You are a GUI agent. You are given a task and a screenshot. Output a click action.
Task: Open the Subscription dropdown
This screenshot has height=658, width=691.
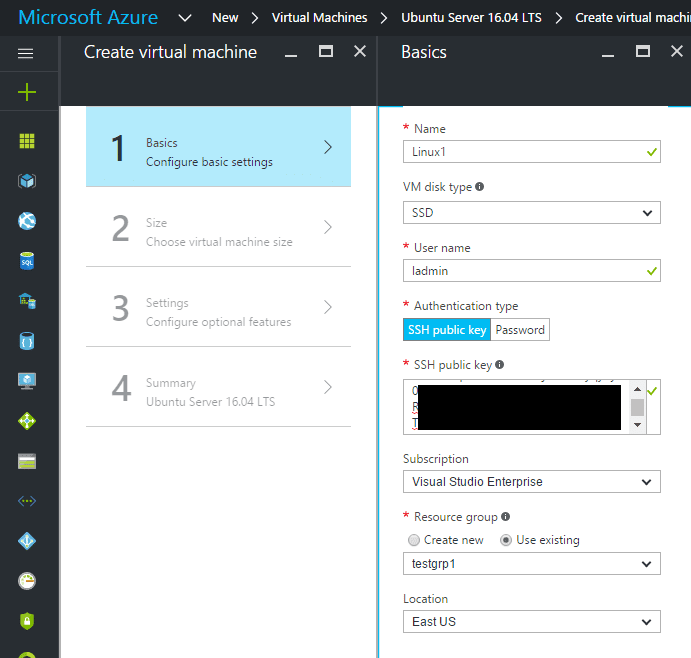[x=531, y=482]
